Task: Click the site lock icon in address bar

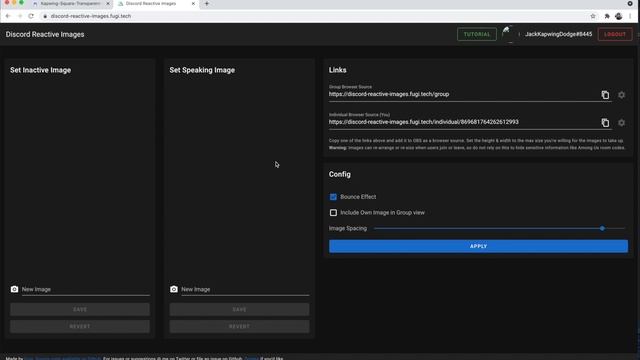Action: 45,16
